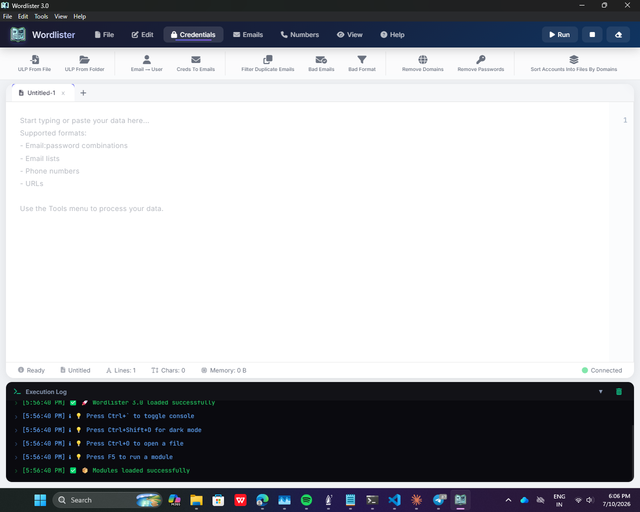Image resolution: width=640 pixels, height=512 pixels.
Task: Use Remove Domains tool
Action: click(x=422, y=63)
